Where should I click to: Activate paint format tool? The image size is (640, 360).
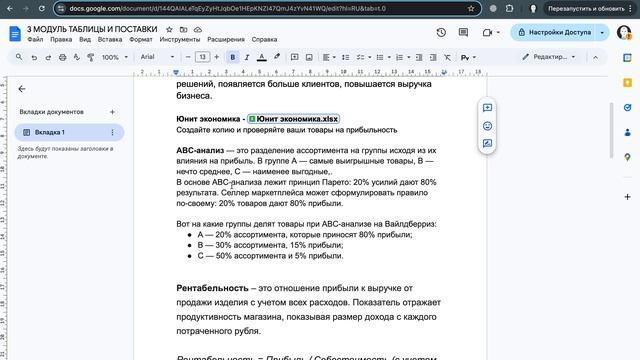tap(91, 58)
